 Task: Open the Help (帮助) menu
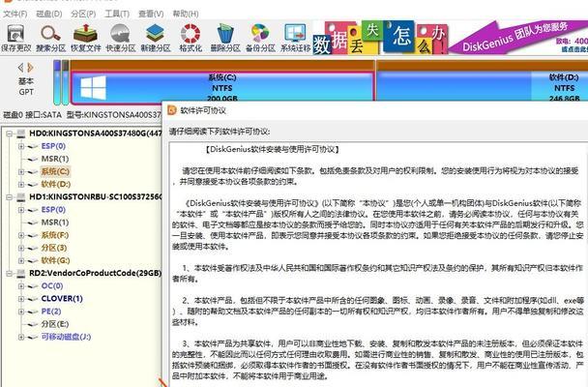pyautogui.click(x=186, y=14)
